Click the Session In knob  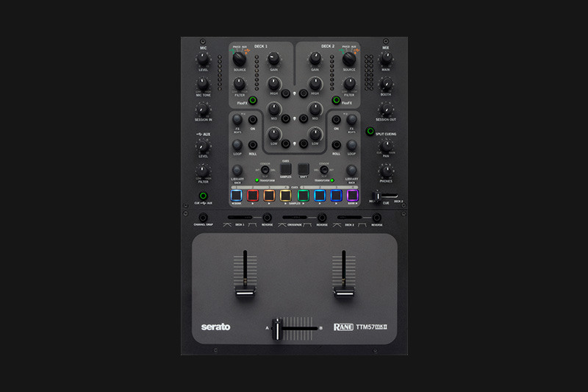pos(203,110)
